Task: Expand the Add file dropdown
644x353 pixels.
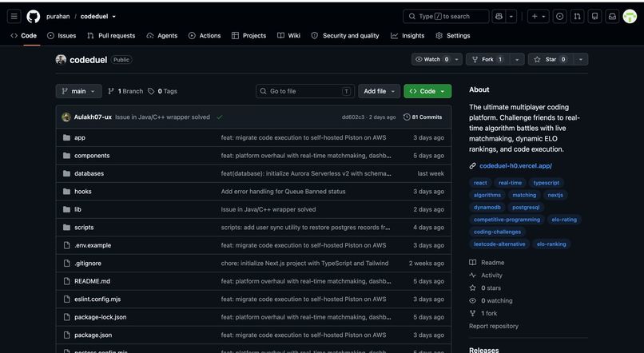Action: coord(379,91)
